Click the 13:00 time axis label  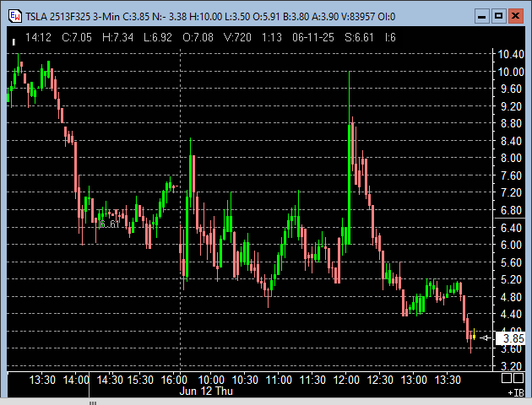tap(414, 380)
